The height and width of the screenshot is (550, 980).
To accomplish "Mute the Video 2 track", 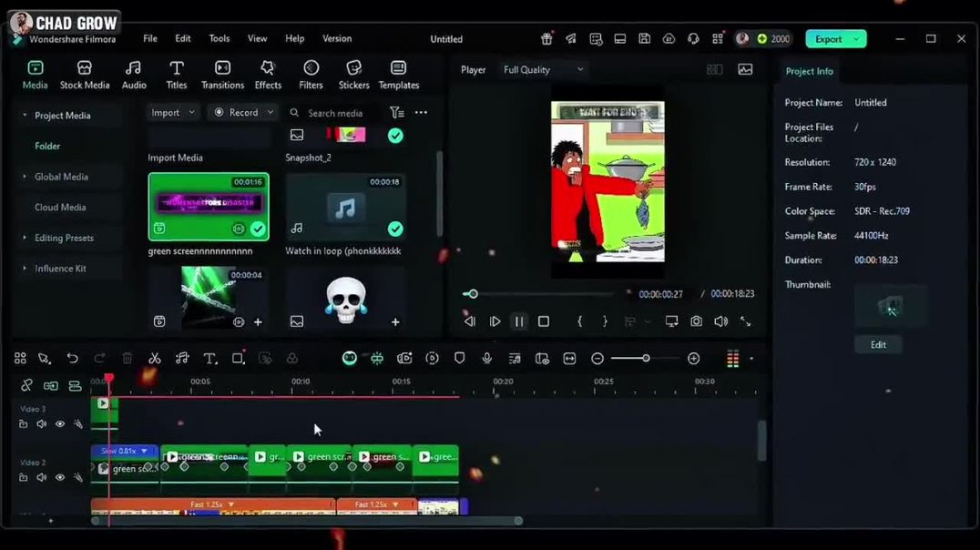I will 41,477.
